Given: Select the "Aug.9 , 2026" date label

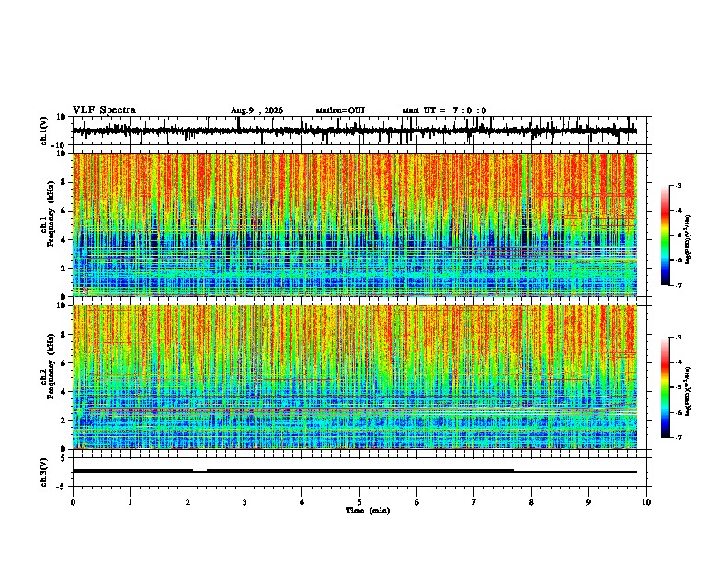Looking at the screenshot, I should 256,110.
